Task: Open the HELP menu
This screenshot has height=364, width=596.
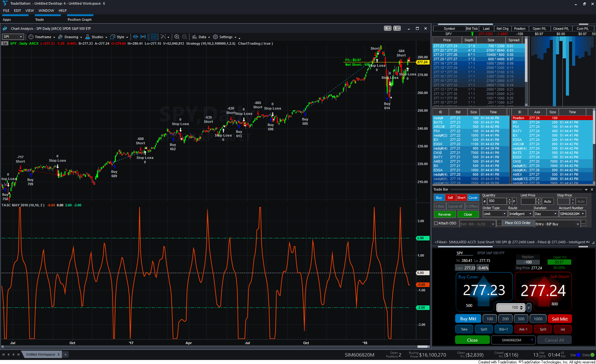Action: [63, 11]
